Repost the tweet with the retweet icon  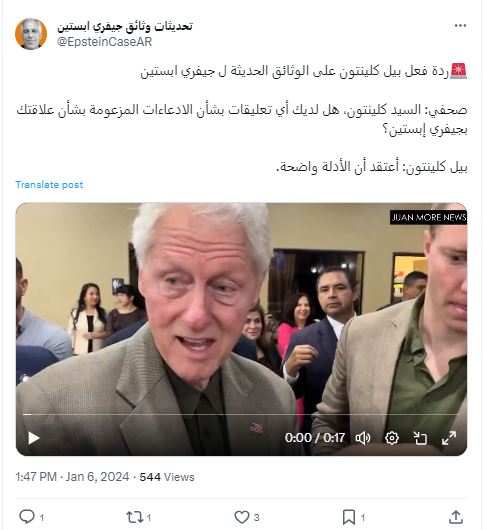(x=135, y=517)
